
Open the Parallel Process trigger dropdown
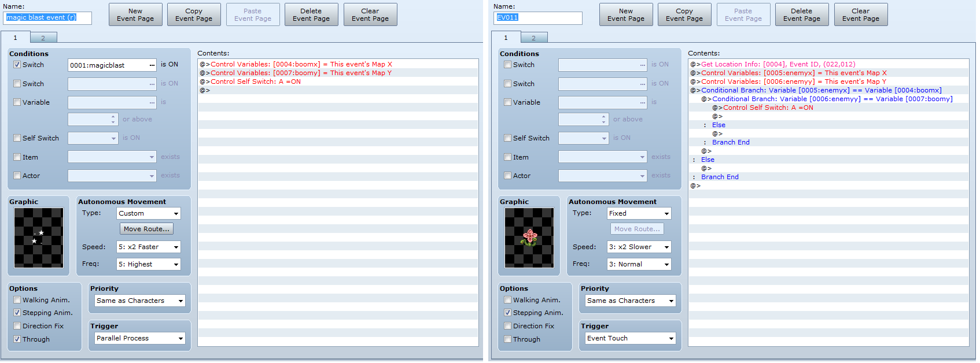[x=140, y=338]
